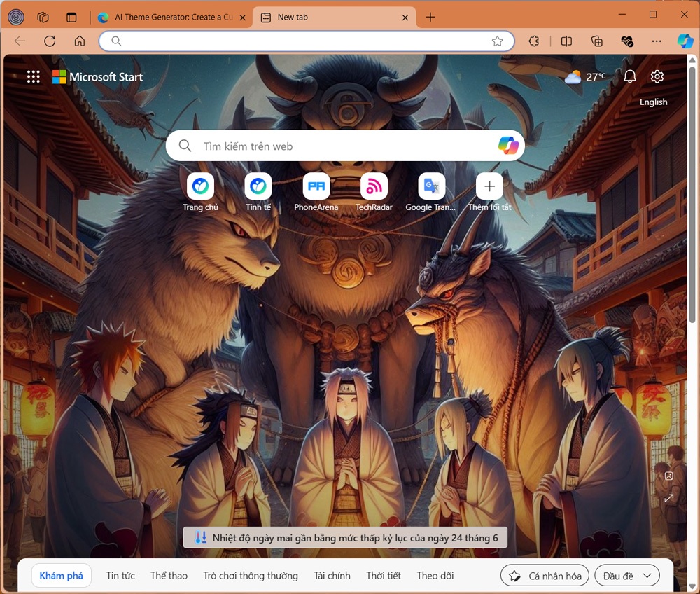The height and width of the screenshot is (594, 700).
Task: Expand the Đầu đề layout dropdown
Action: coord(627,576)
